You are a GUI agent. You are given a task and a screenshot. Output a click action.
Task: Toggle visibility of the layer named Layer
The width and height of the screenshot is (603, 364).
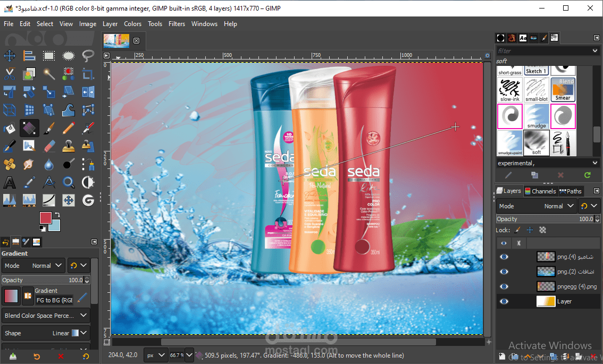click(x=504, y=301)
